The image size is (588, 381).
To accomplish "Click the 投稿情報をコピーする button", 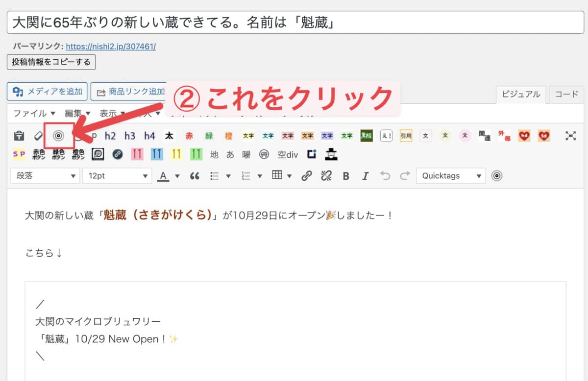I will 51,62.
